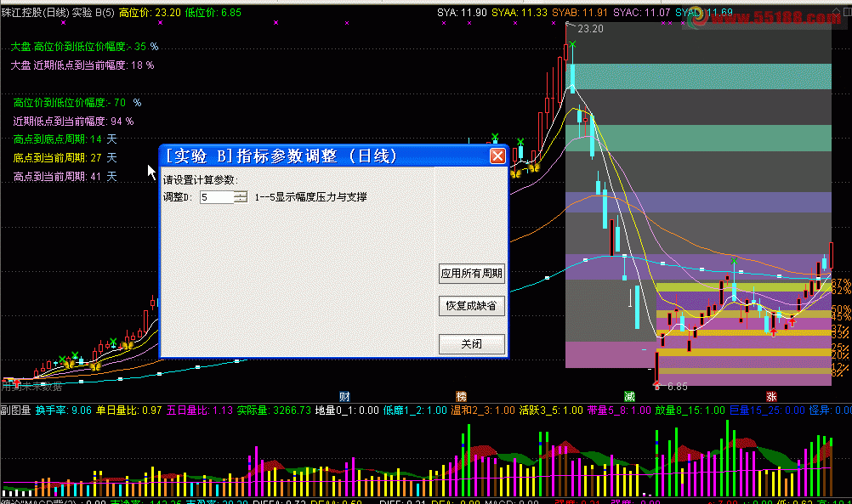Click the 放量8_15: 1.00 value
852x504 pixels.
coord(690,411)
